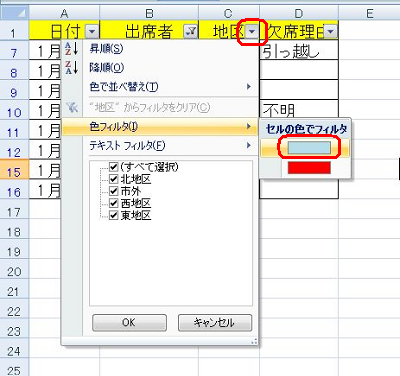Image resolution: width=400 pixels, height=376 pixels.
Task: Click the OK button
Action: [129, 322]
